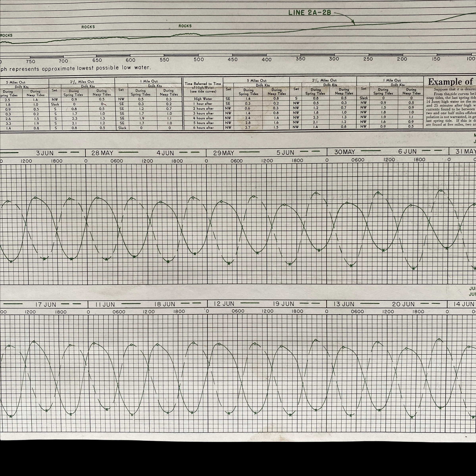Click the 550 distance scale number
The height and width of the screenshot is (476, 476).
point(164,60)
